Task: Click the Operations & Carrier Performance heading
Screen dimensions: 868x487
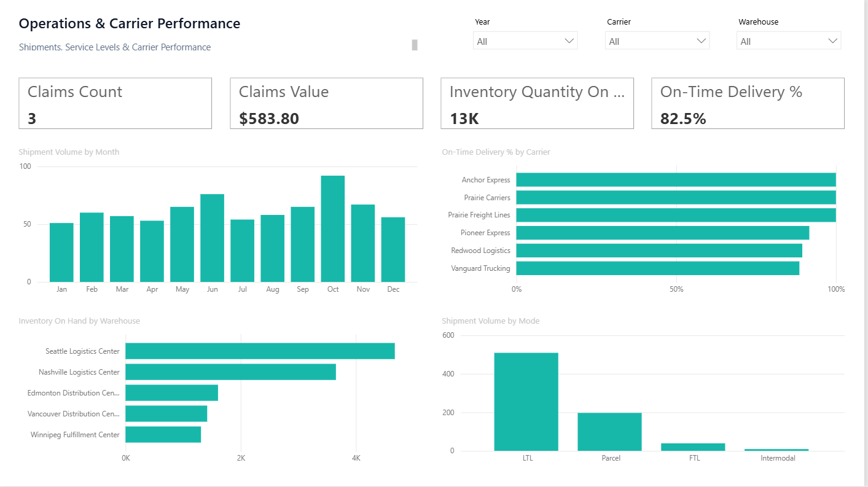Action: tap(130, 23)
